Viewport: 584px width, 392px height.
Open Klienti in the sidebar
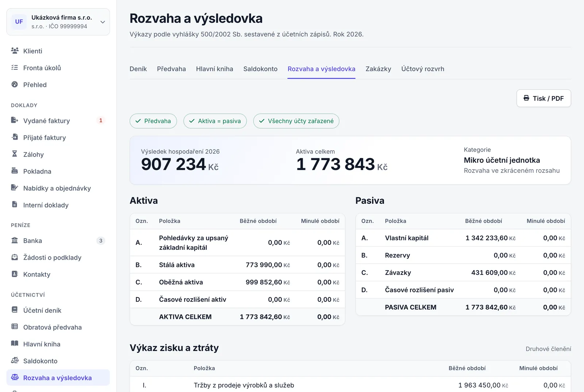click(x=58, y=51)
